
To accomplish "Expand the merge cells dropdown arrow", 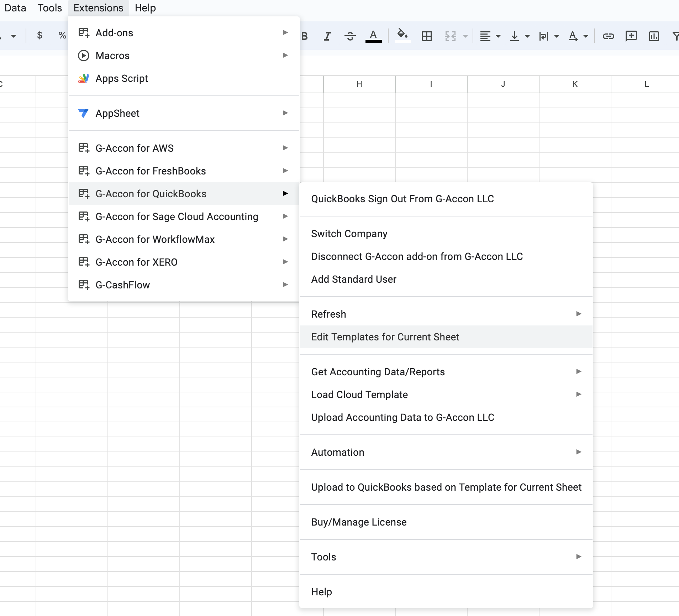I will (x=465, y=36).
